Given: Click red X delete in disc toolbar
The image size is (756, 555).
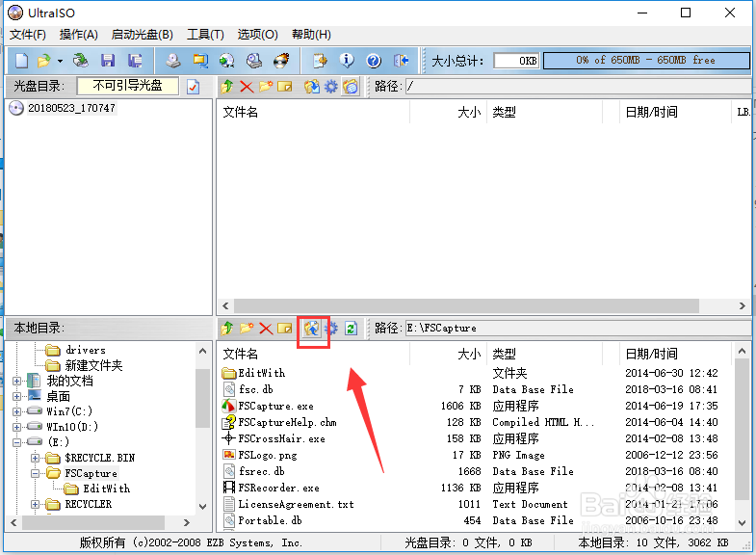Looking at the screenshot, I should 247,87.
